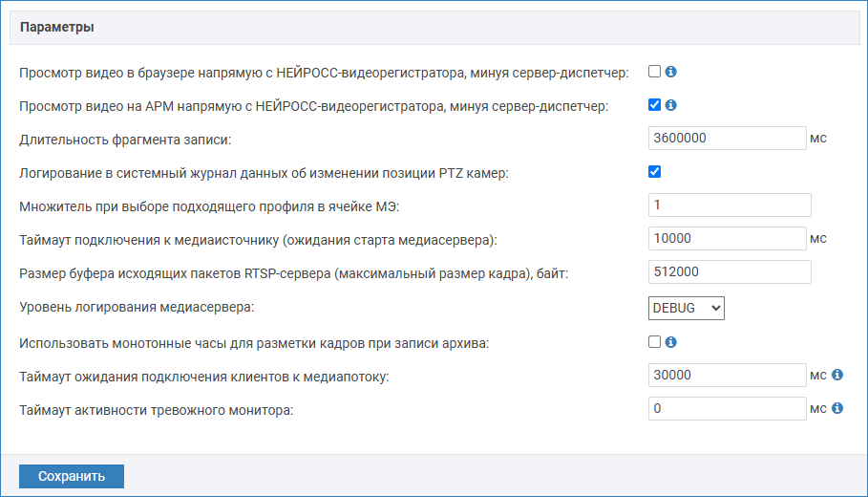Click the Параметры section header
Viewport: 868px width, 497px height.
coord(434,27)
